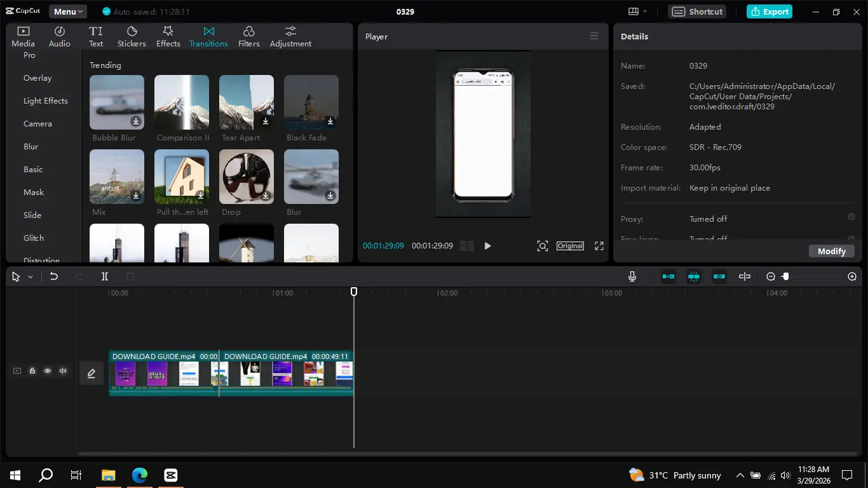Open the Menu dropdown
The width and height of the screenshot is (868, 488).
coord(68,11)
